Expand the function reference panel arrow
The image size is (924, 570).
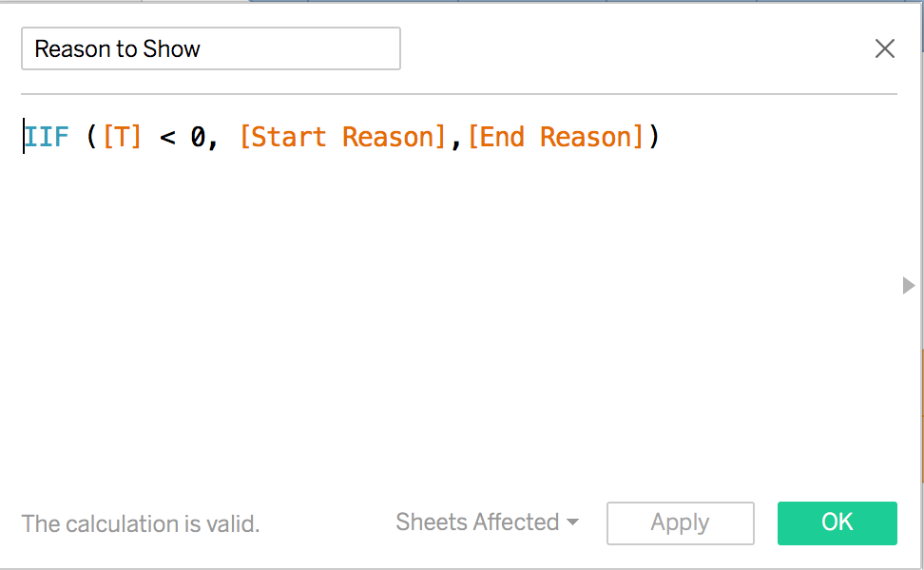[909, 286]
